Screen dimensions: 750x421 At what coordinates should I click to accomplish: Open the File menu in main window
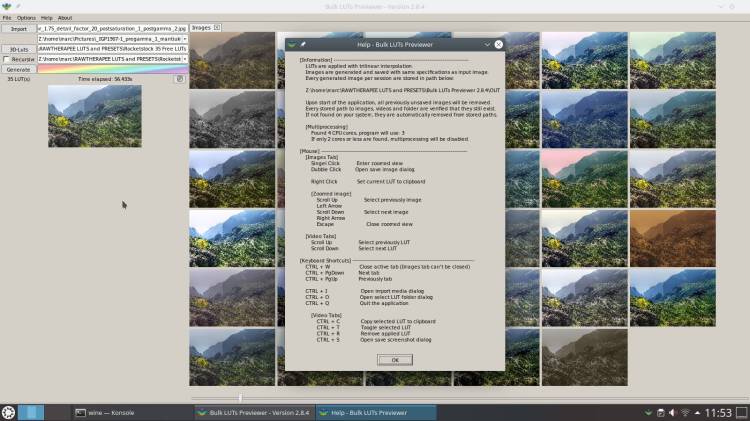point(7,18)
